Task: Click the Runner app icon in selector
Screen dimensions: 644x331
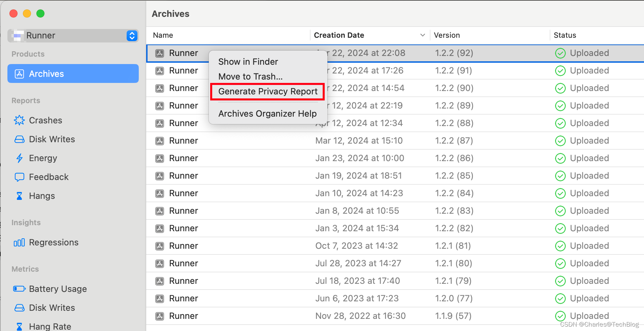Action: click(18, 35)
